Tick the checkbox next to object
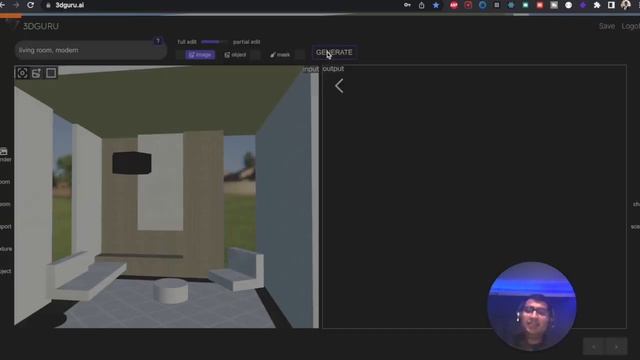 tap(255, 55)
